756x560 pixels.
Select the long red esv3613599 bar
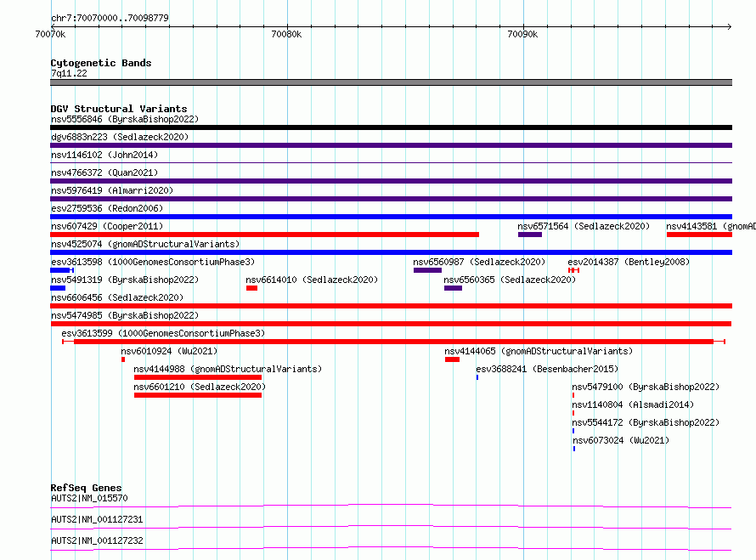(393, 342)
